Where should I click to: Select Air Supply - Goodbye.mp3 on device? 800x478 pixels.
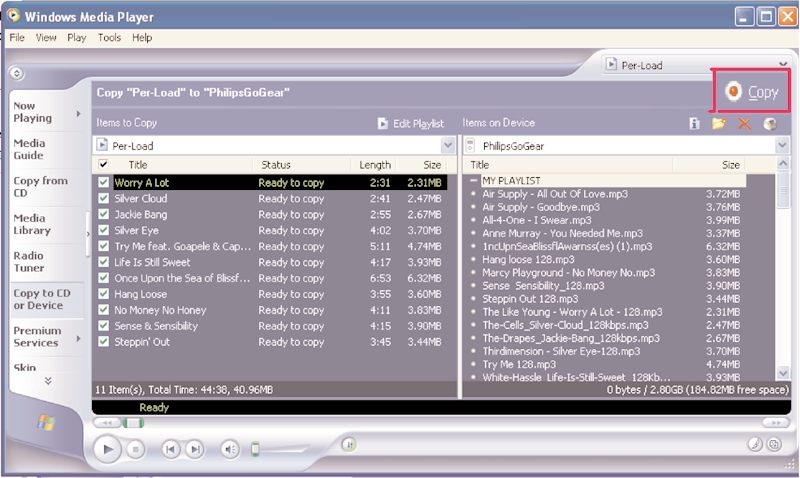pos(541,207)
